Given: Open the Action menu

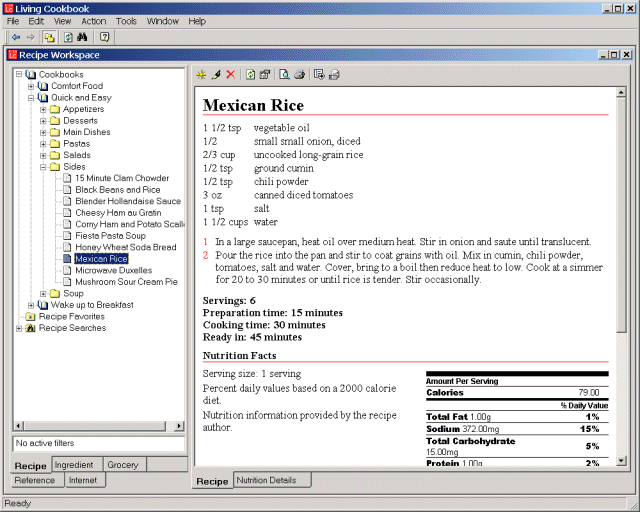Looking at the screenshot, I should [x=93, y=21].
